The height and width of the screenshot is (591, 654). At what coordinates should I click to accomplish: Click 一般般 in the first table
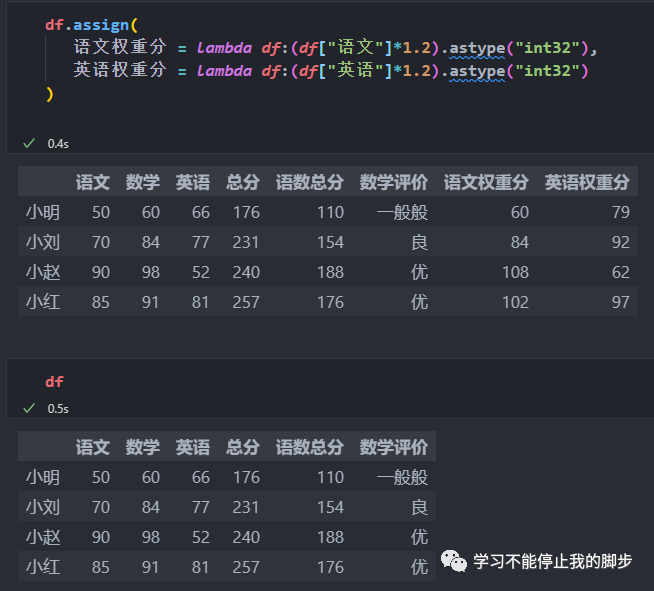(x=402, y=212)
